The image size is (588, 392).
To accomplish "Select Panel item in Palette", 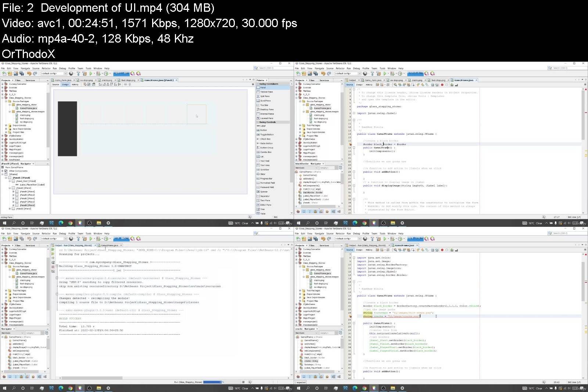I will coord(274,88).
